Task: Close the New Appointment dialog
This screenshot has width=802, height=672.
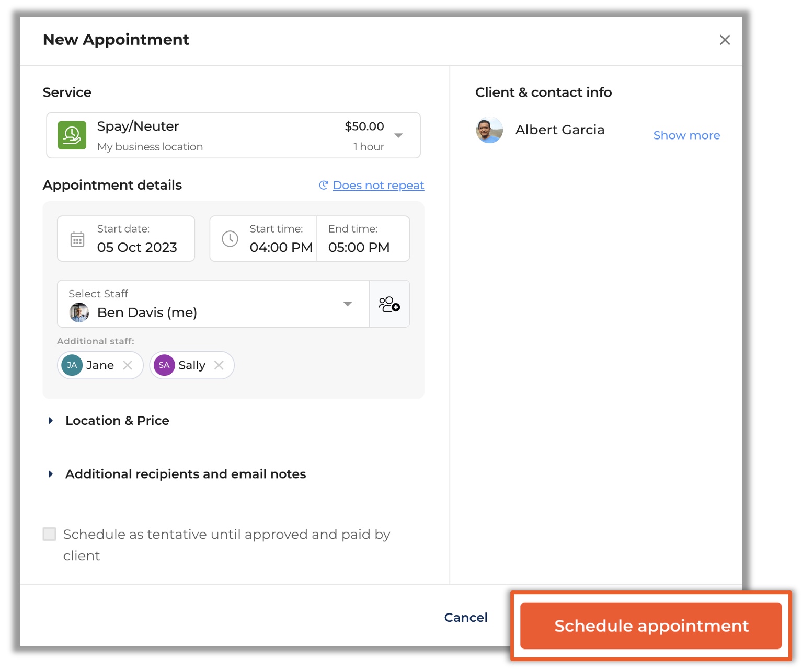Action: (x=725, y=40)
